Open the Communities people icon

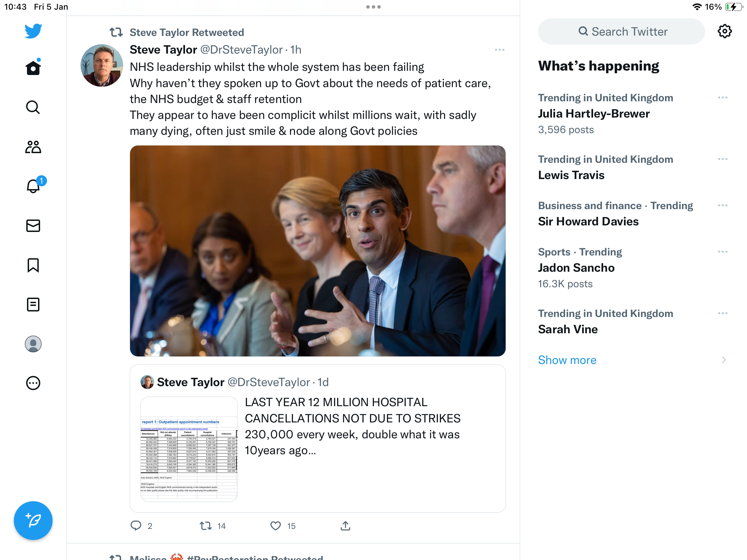coord(33,147)
